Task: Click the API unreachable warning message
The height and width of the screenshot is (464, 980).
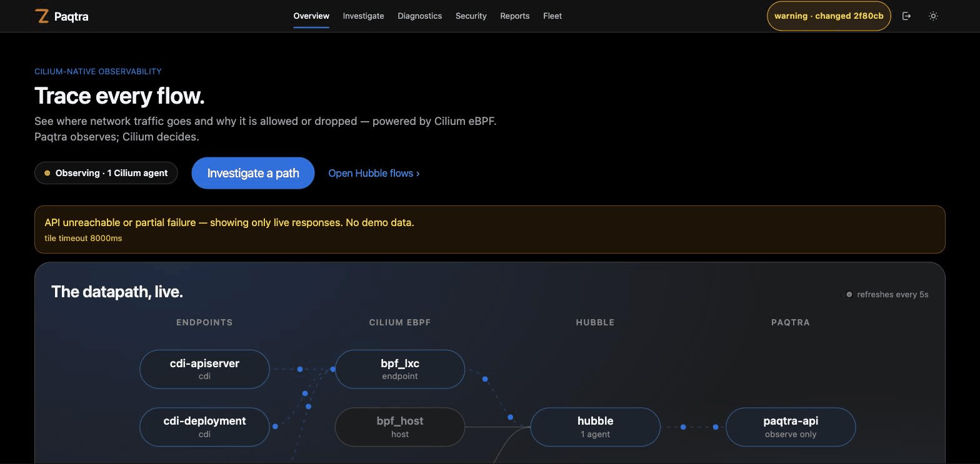Action: [x=229, y=222]
